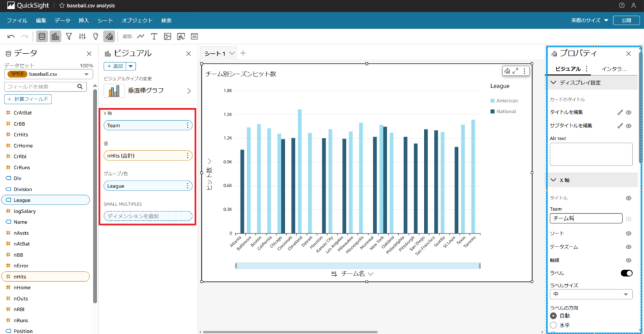Click the insights lightbulb icon

coord(96,36)
